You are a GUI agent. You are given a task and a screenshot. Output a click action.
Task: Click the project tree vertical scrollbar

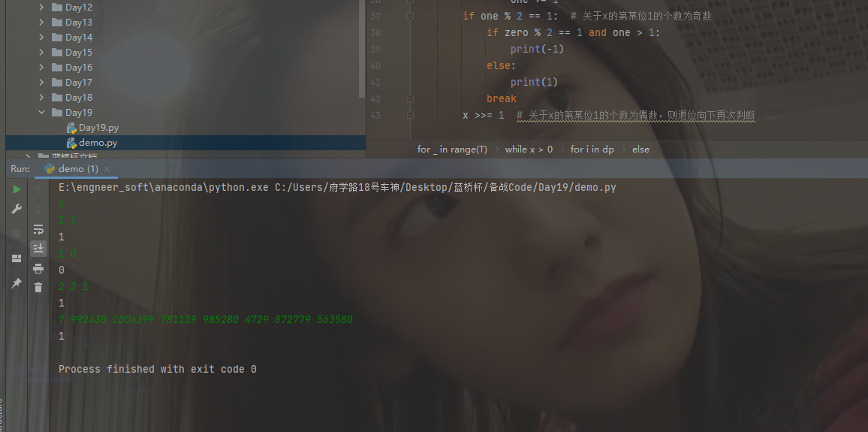362,50
